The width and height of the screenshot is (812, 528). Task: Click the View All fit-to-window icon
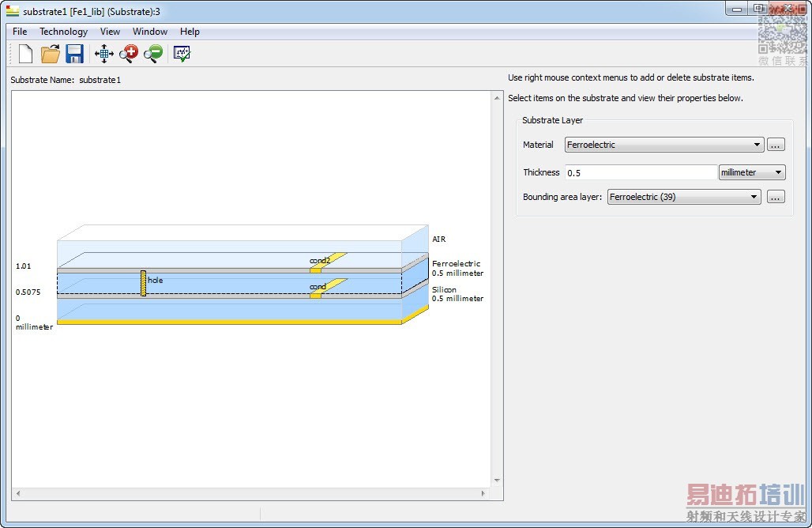103,54
